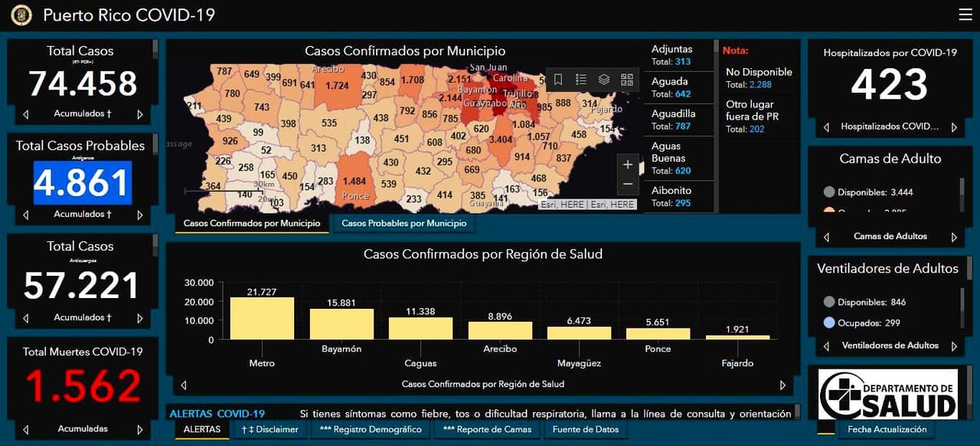Open the basemap gallery

628,79
